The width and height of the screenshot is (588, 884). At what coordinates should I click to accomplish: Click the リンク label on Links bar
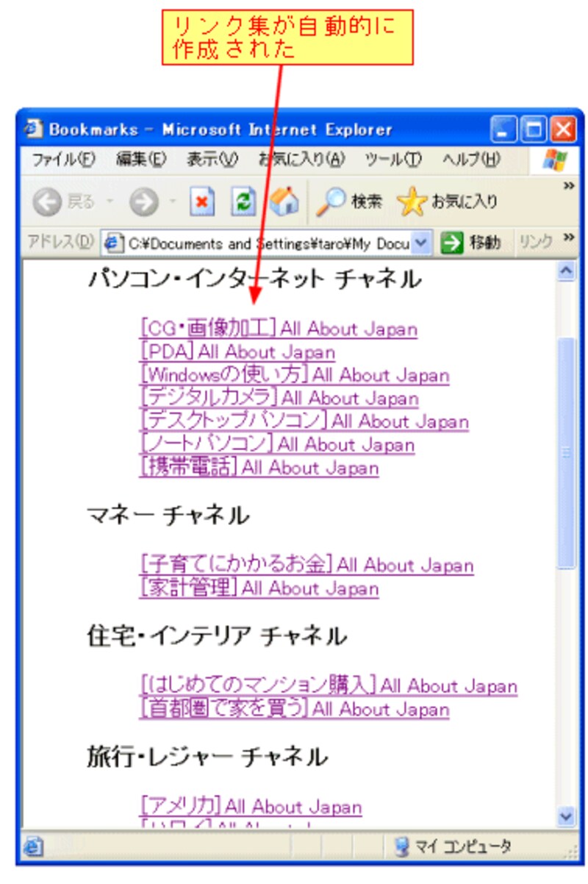pyautogui.click(x=536, y=243)
